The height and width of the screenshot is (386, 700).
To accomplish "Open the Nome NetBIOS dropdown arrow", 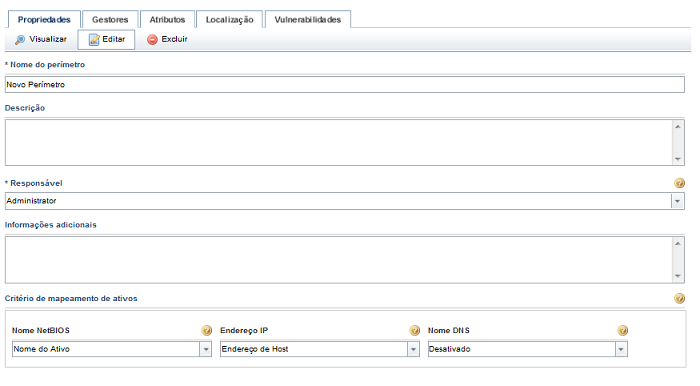I will (205, 349).
